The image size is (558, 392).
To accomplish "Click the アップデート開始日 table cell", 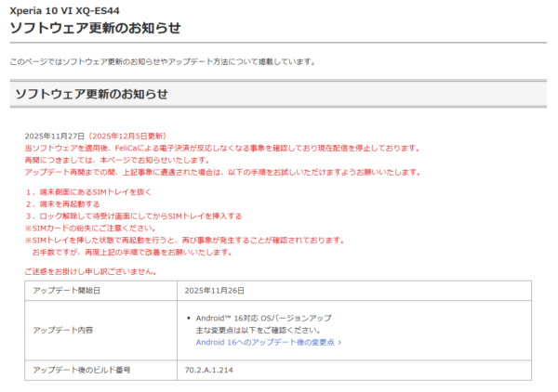I will (x=101, y=291).
